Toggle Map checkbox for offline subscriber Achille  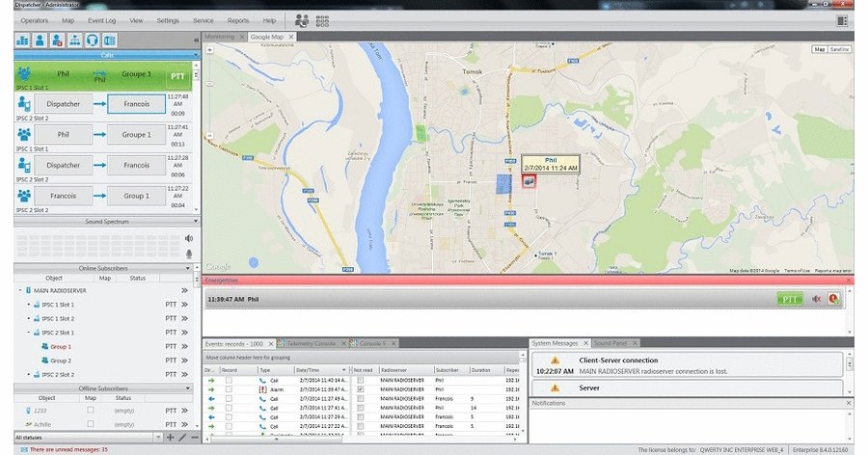pos(91,424)
